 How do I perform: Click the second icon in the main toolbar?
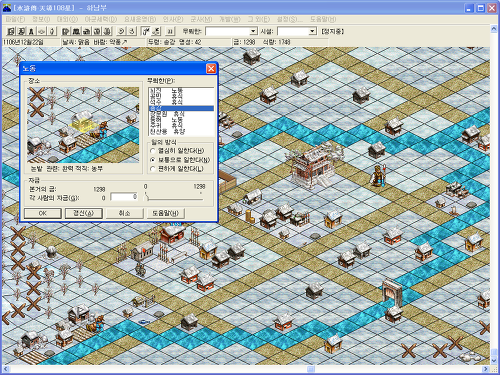pos(22,31)
